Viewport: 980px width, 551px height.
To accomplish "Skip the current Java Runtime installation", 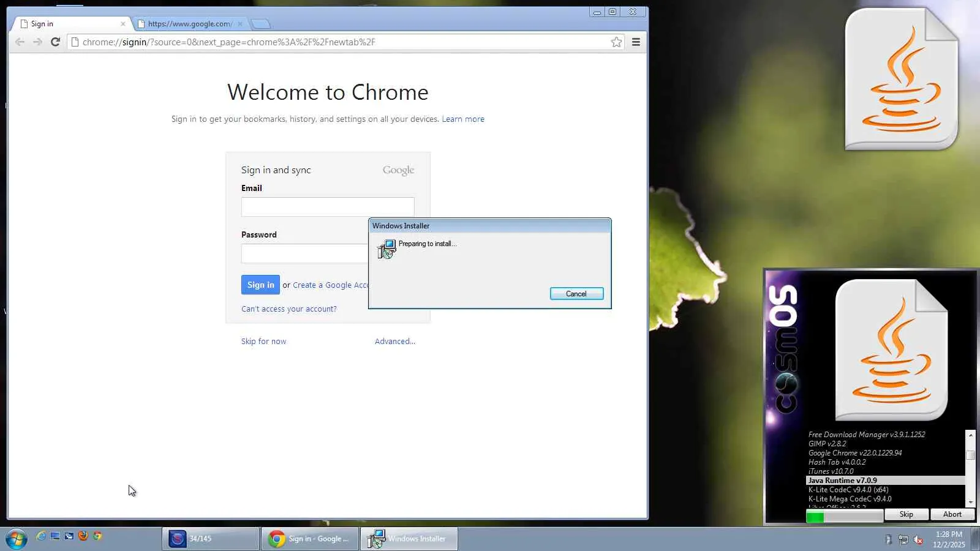I will 907,514.
